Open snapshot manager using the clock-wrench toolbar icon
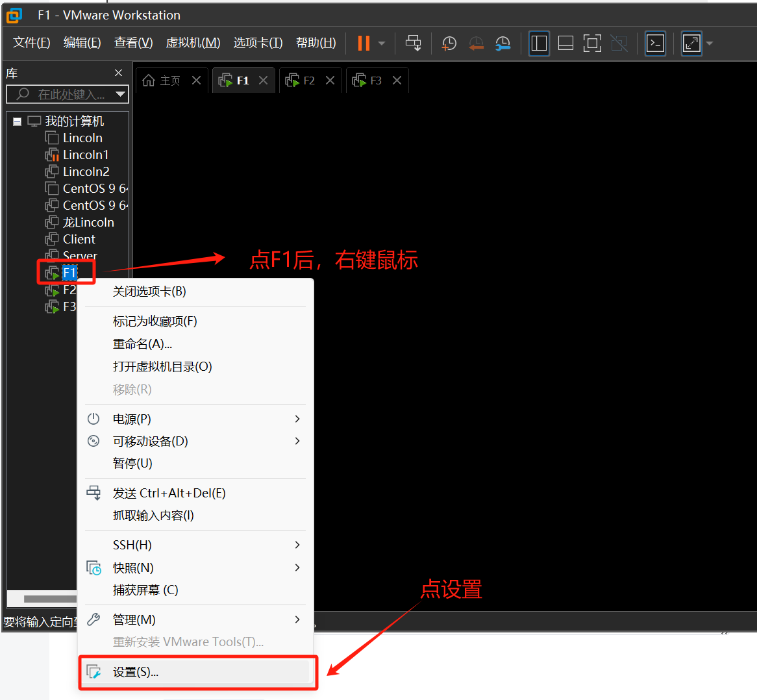This screenshot has height=700, width=757. (503, 44)
